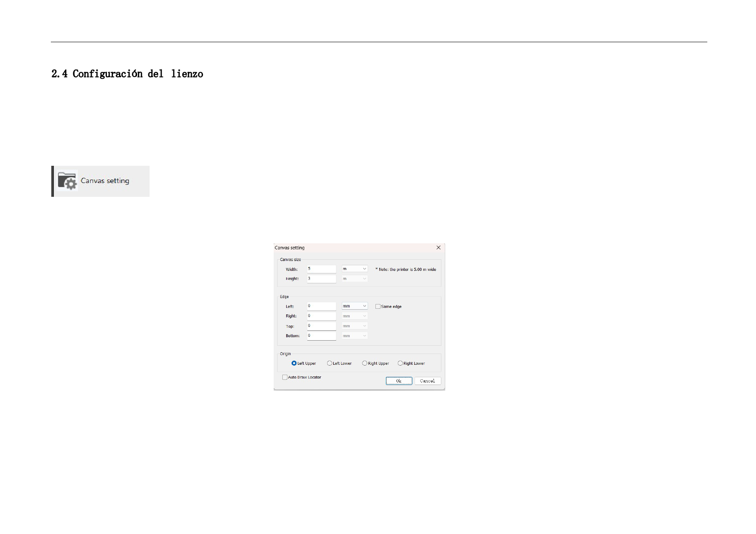Select the Left Lower origin option
This screenshot has width=756, height=534.
[330, 363]
